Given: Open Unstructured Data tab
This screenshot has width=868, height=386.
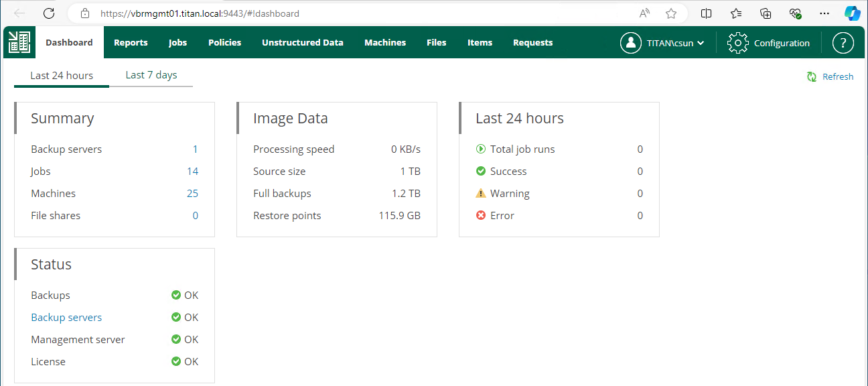Looking at the screenshot, I should click(x=303, y=42).
